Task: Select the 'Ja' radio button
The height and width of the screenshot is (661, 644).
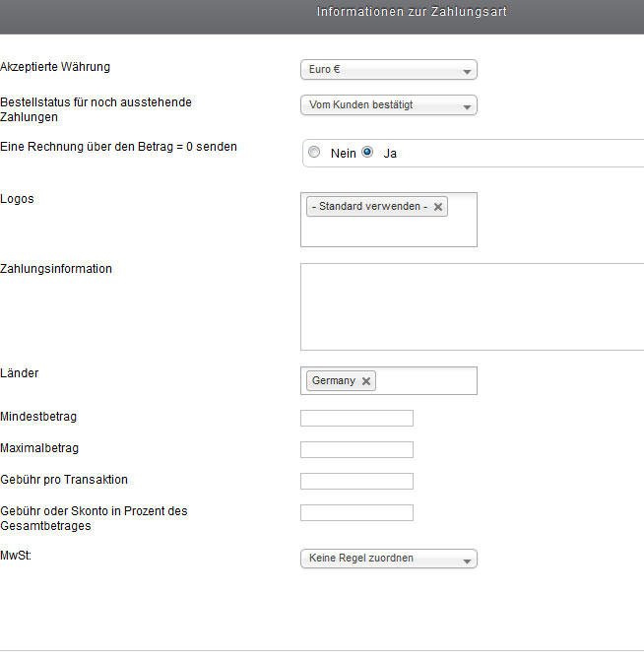Action: (368, 153)
